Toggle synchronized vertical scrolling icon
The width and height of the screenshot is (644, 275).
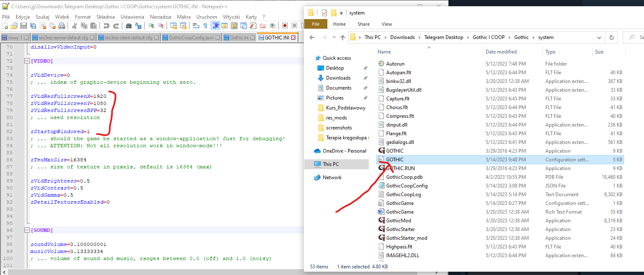(173, 26)
